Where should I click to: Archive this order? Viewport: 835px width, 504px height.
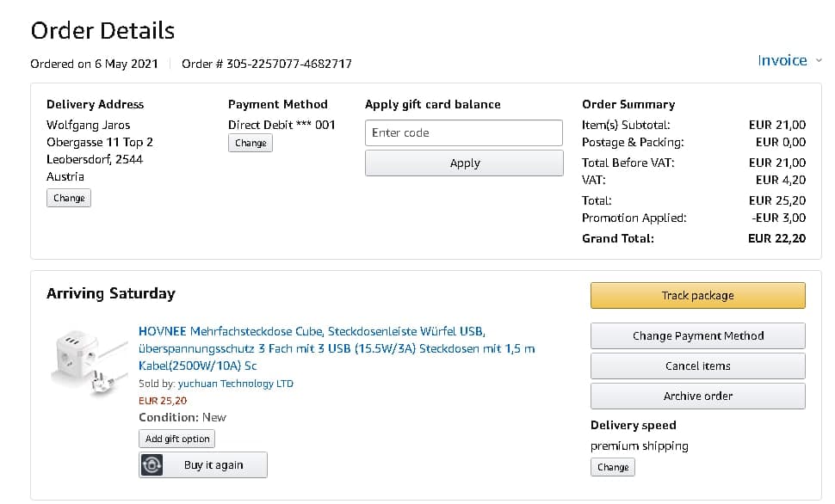click(697, 396)
